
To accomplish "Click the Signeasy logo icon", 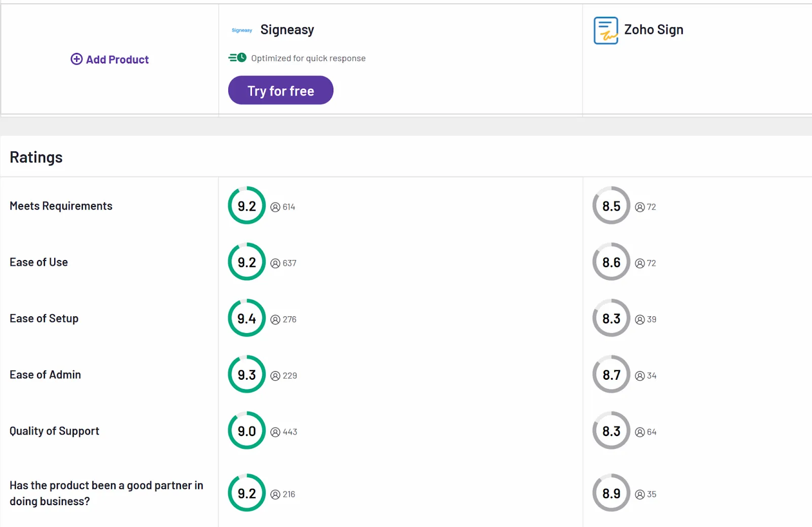I will tap(242, 30).
